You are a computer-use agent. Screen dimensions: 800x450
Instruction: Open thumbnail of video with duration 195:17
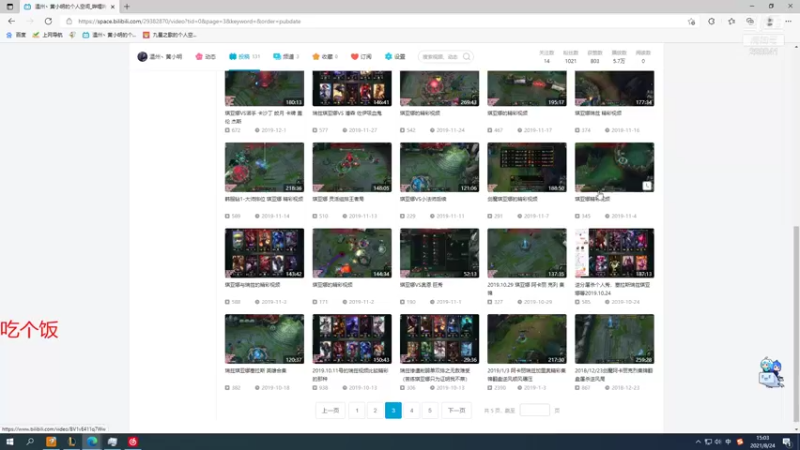pyautogui.click(x=527, y=89)
